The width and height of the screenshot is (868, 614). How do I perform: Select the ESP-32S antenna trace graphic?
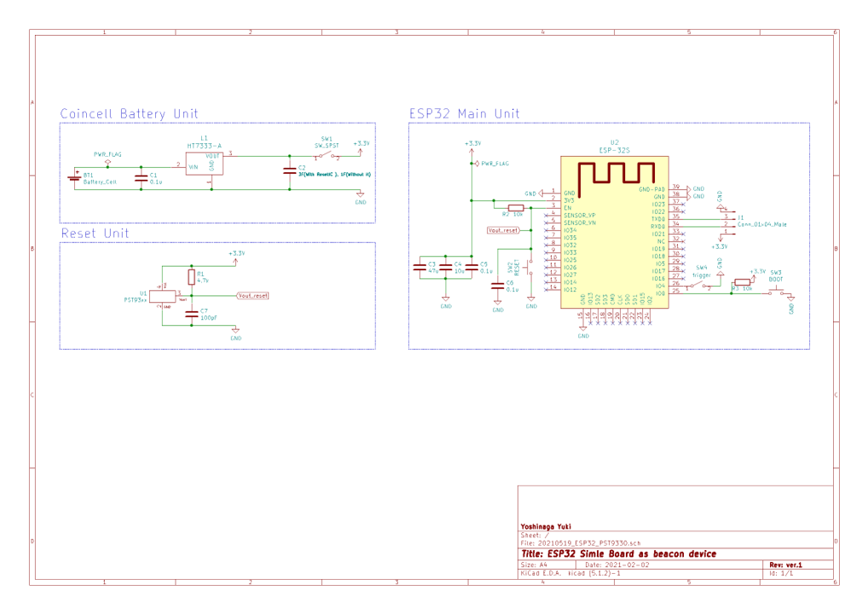click(616, 178)
